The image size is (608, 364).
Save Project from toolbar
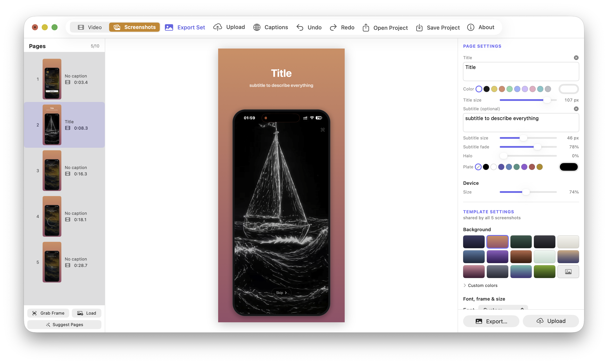pos(438,27)
